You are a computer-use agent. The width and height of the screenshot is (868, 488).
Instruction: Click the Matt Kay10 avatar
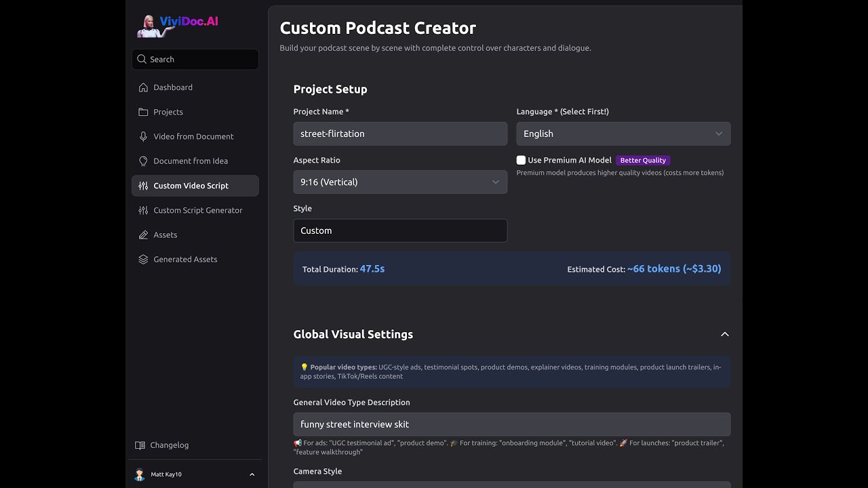(140, 474)
